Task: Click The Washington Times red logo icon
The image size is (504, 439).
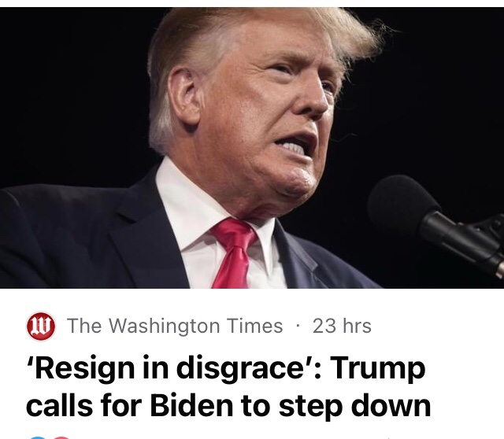Action: 41,326
